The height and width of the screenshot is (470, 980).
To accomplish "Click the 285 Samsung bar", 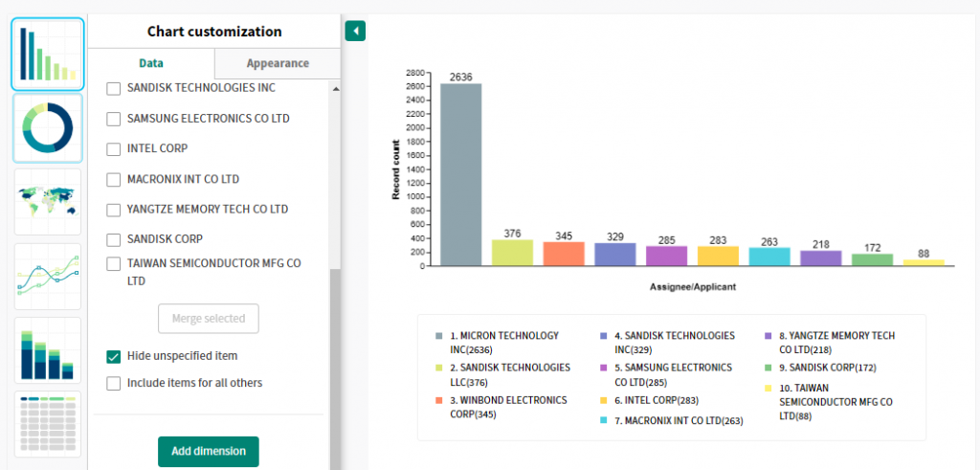I will point(666,256).
